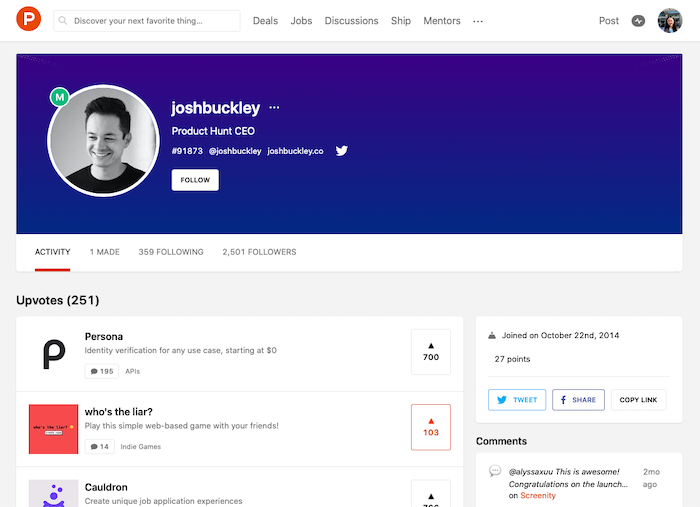Open the Twitter profile bird icon
The height and width of the screenshot is (507, 700).
342,150
